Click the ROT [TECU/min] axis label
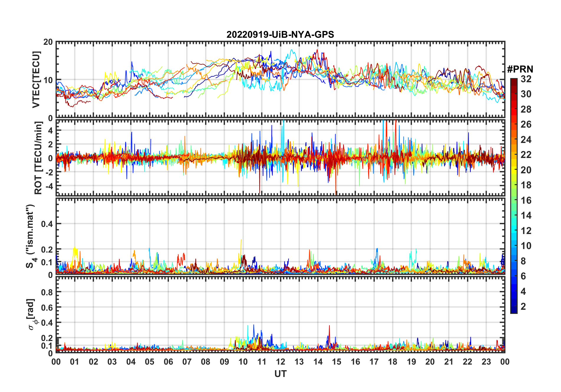 (x=38, y=158)
